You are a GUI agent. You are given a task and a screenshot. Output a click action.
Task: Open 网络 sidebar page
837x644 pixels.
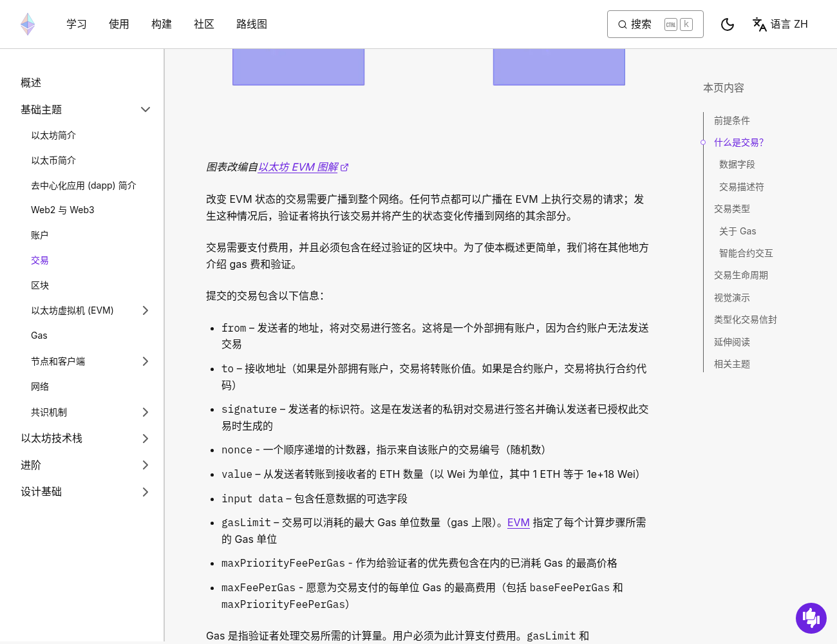(40, 386)
